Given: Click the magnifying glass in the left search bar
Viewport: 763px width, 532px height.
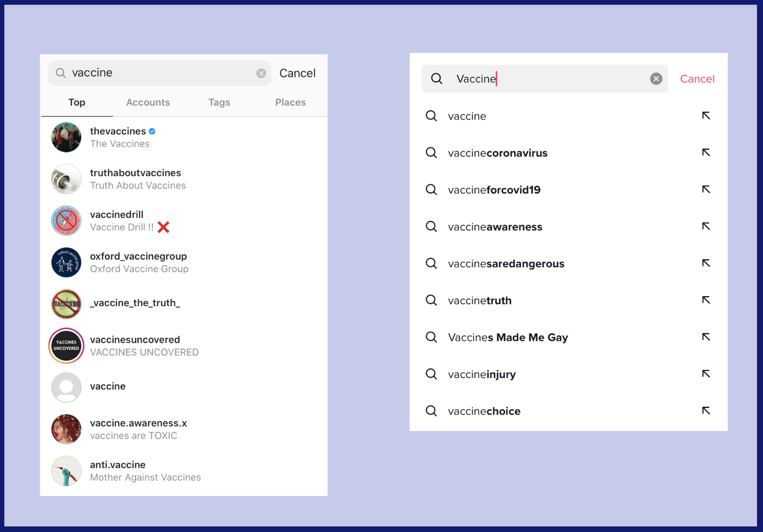Looking at the screenshot, I should click(60, 73).
